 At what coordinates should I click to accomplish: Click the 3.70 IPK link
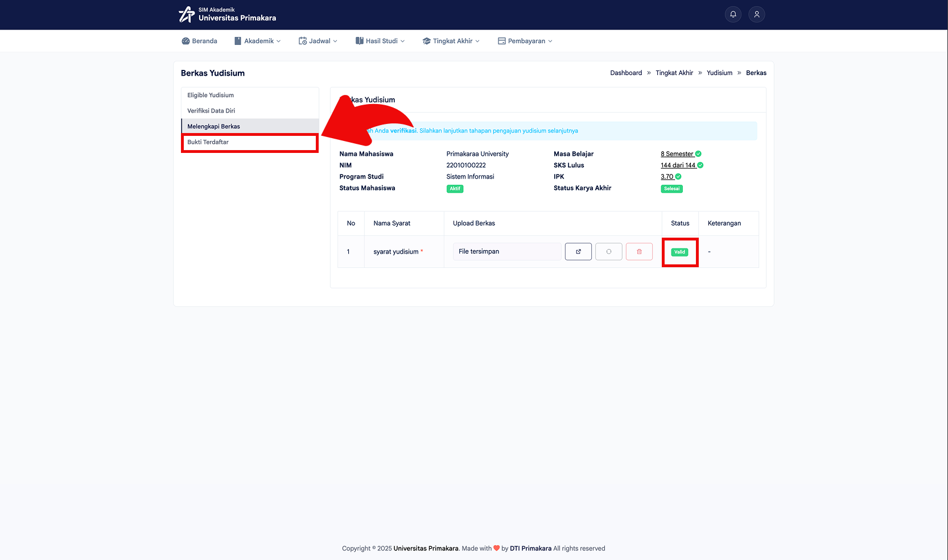[x=667, y=177]
